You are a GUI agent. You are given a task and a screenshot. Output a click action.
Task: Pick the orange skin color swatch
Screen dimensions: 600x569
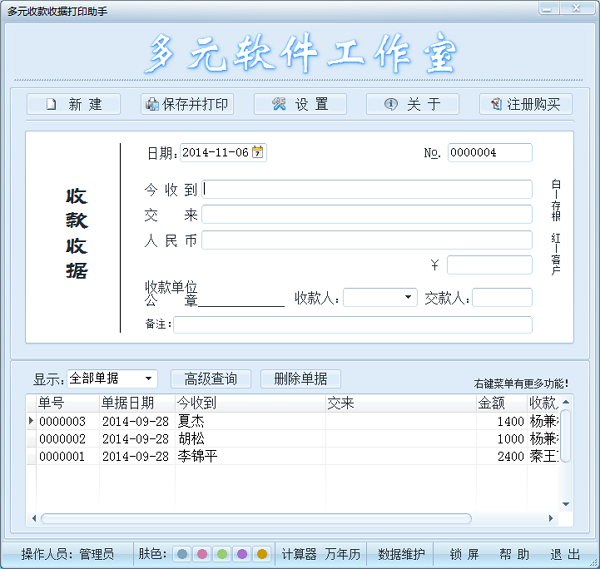pos(262,554)
